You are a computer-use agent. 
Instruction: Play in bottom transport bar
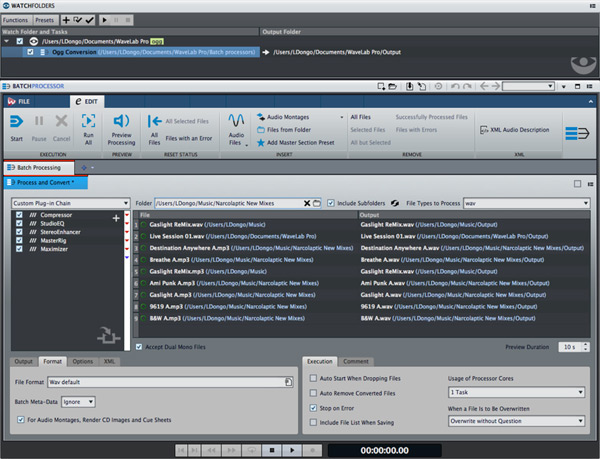coord(292,450)
